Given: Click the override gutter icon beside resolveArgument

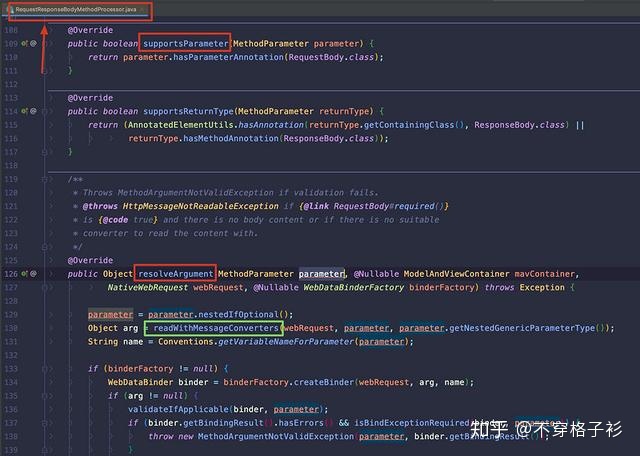Looking at the screenshot, I should pyautogui.click(x=24, y=274).
